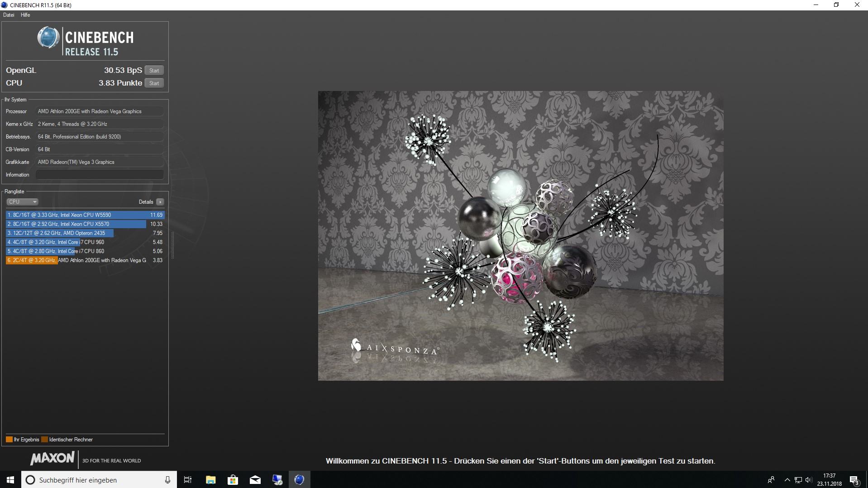Start the OpenGL benchmark
This screenshot has width=868, height=488.
pyautogui.click(x=154, y=70)
